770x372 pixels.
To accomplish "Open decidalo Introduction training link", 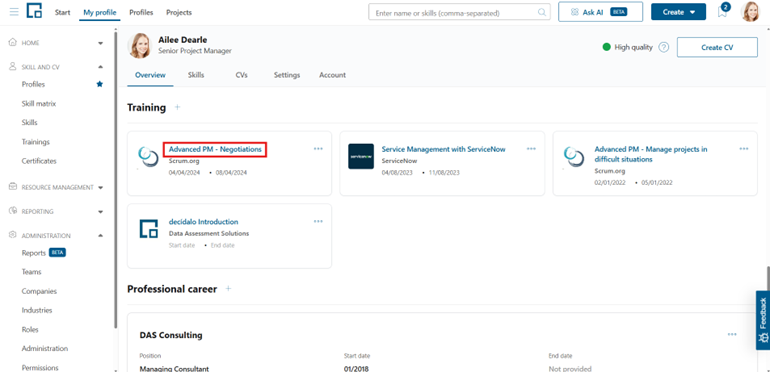I will tap(203, 222).
